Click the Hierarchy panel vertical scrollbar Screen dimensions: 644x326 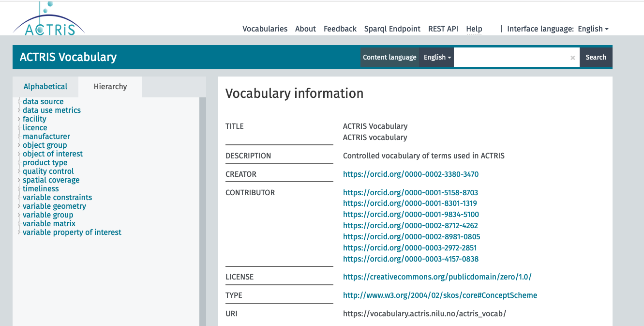(203, 211)
